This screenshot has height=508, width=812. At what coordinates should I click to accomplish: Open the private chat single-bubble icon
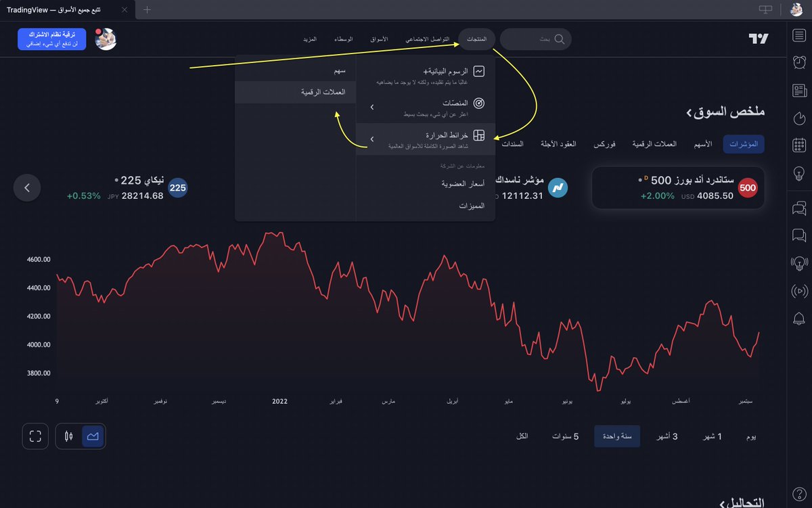799,236
